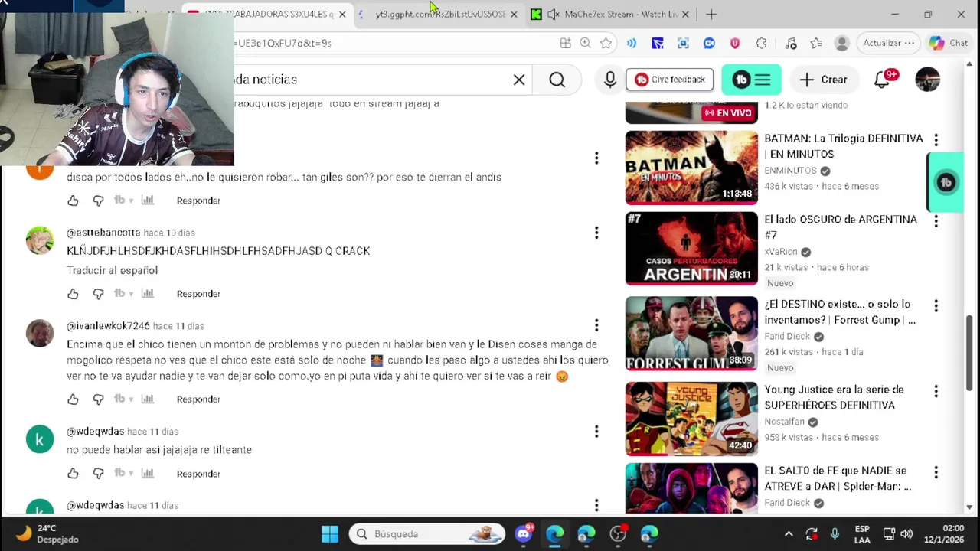Viewport: 980px width, 551px height.
Task: Open more options for 're tilteante' comment
Action: (x=596, y=432)
